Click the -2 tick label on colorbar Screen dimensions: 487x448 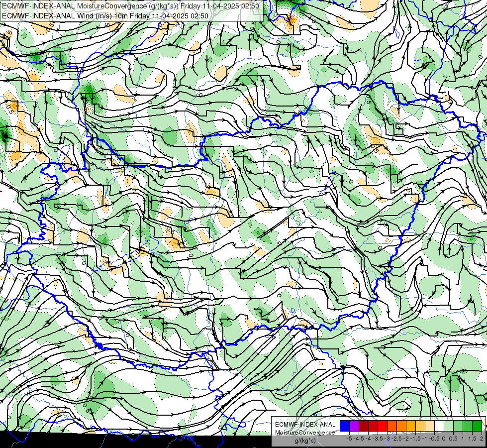coord(406,439)
